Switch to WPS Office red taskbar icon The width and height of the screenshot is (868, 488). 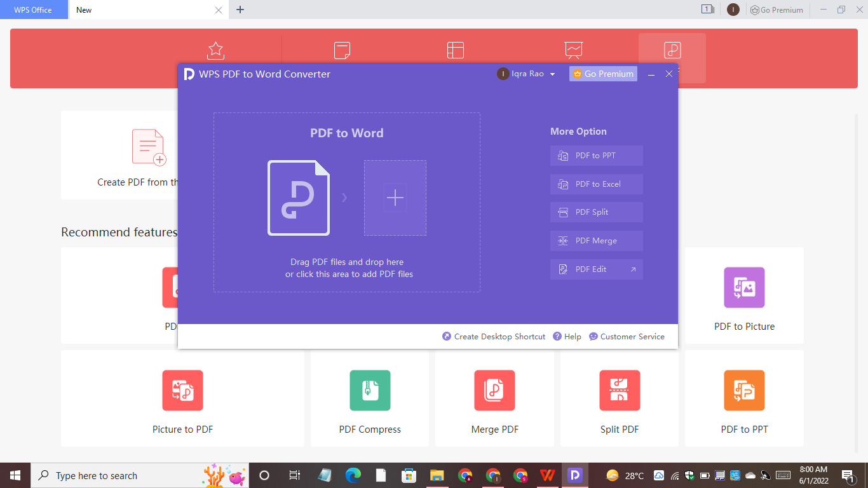pos(547,475)
